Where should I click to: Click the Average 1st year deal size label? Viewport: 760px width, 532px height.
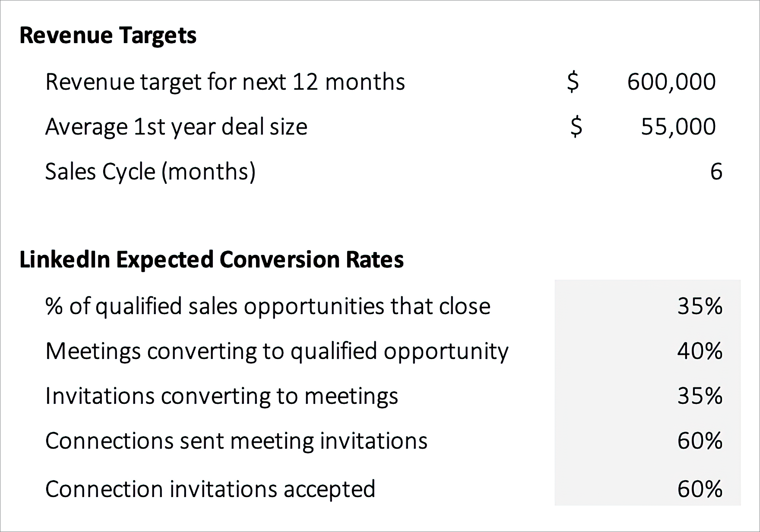[x=176, y=127]
